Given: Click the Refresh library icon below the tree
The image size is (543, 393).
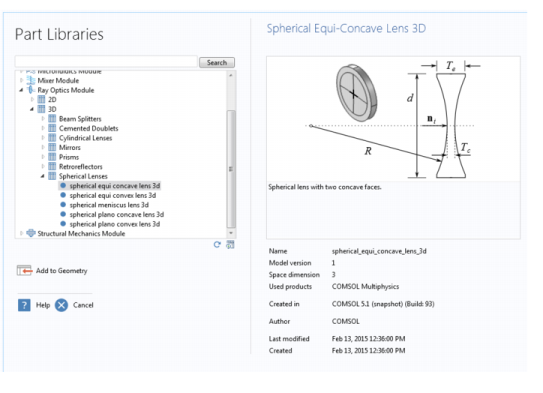Looking at the screenshot, I should click(217, 245).
